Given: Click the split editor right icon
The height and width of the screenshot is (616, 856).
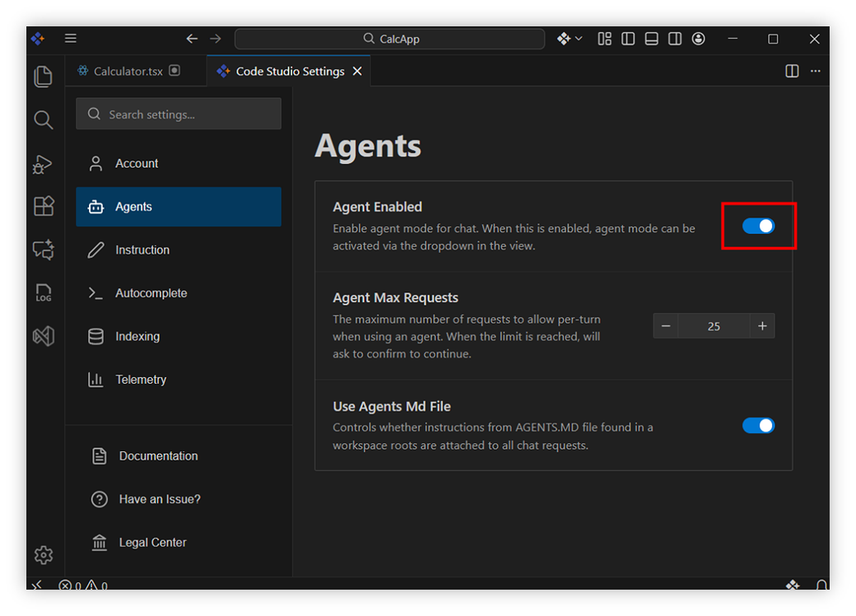Looking at the screenshot, I should pyautogui.click(x=792, y=72).
